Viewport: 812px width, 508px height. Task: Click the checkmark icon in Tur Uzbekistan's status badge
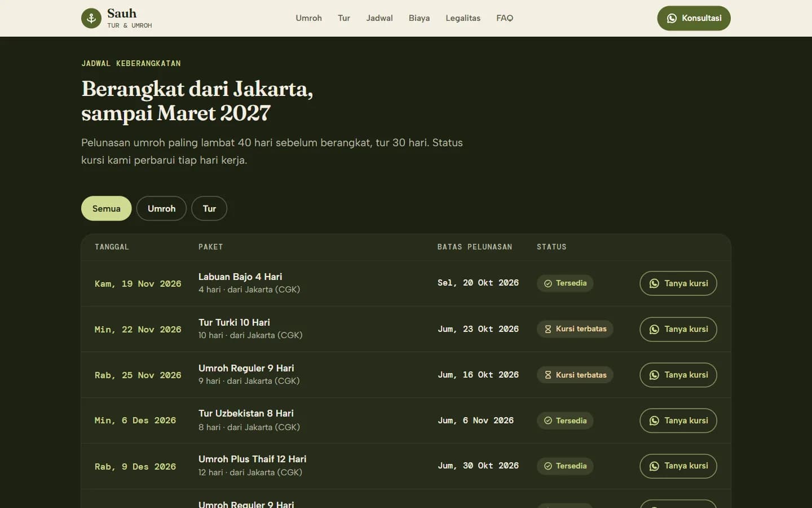(x=548, y=421)
